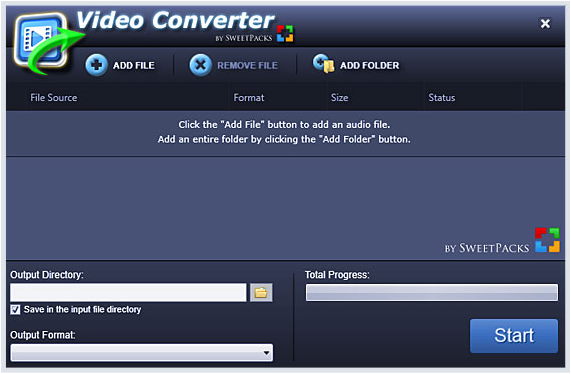Start the conversion
The width and height of the screenshot is (571, 374).
(514, 336)
